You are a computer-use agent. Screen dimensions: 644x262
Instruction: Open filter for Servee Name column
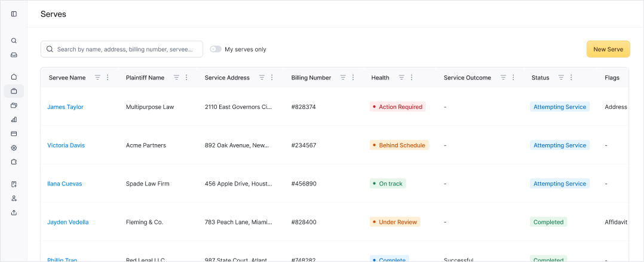coord(97,78)
